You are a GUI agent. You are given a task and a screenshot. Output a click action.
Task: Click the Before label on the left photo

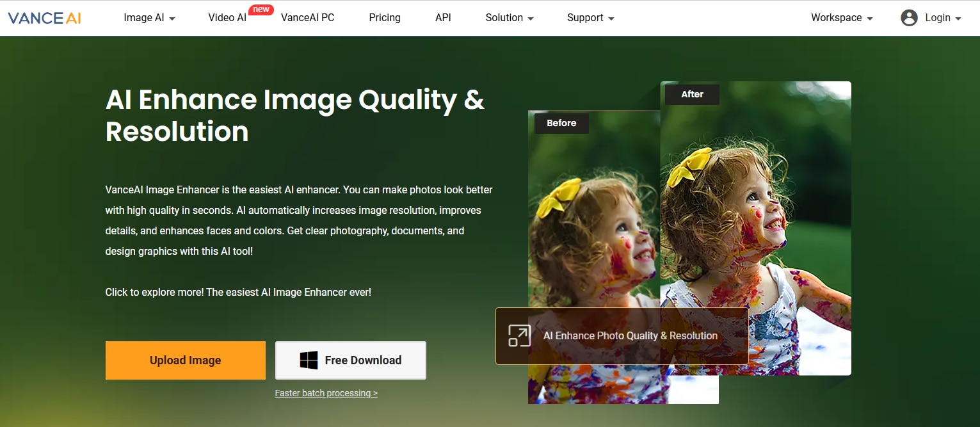[x=561, y=123]
